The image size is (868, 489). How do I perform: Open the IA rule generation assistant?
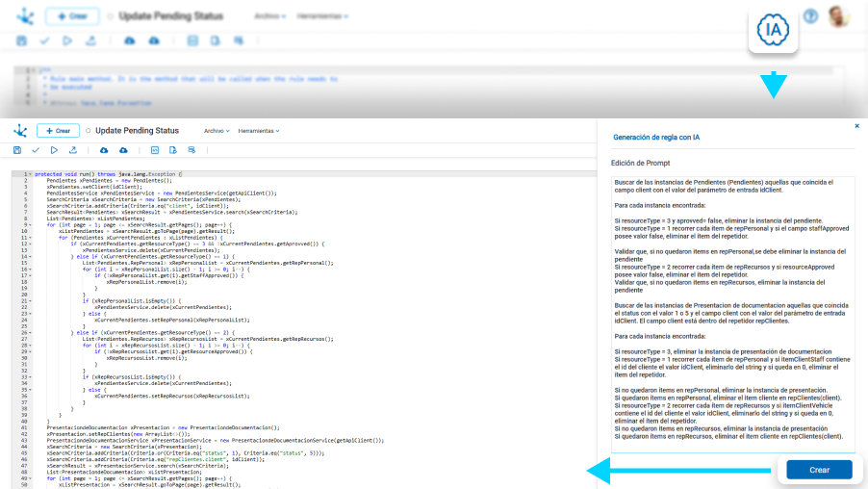(773, 31)
